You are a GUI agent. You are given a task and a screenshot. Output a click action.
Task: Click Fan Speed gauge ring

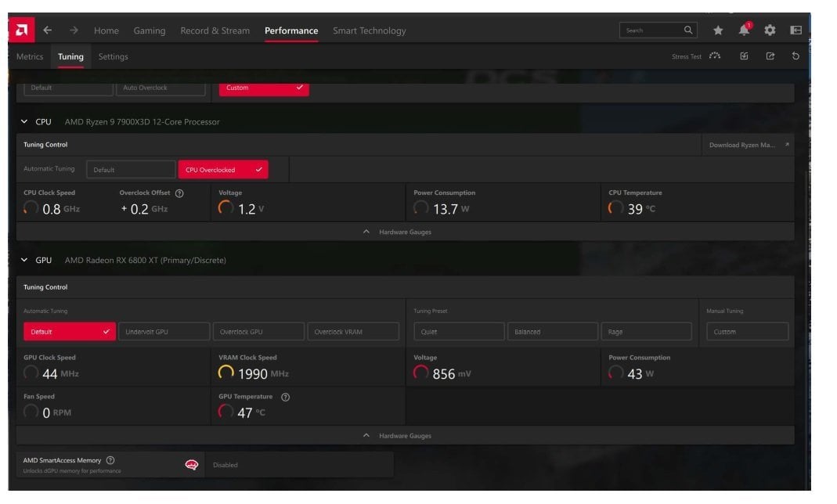tap(31, 412)
